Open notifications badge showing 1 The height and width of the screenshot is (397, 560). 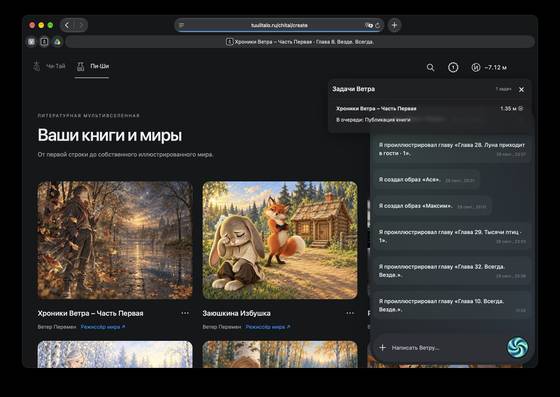[x=453, y=67]
